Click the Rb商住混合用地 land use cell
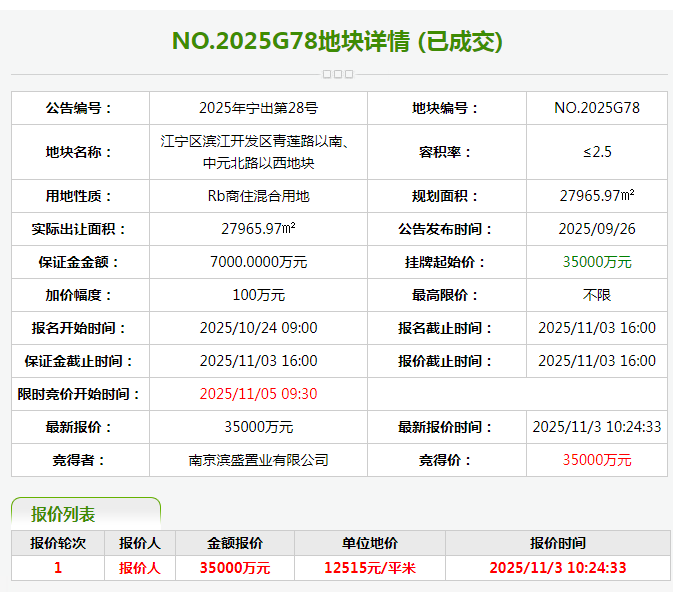Viewport: 673px width, 592px height. tap(258, 196)
